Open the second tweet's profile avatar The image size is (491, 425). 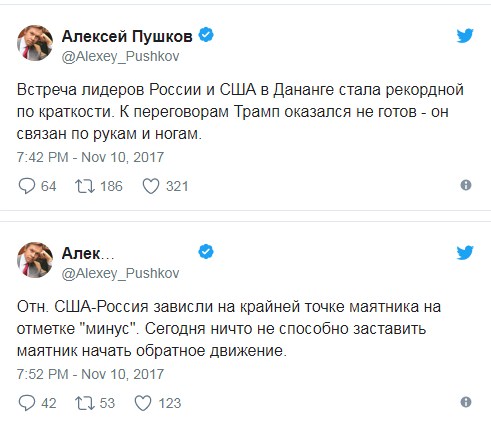pyautogui.click(x=35, y=260)
